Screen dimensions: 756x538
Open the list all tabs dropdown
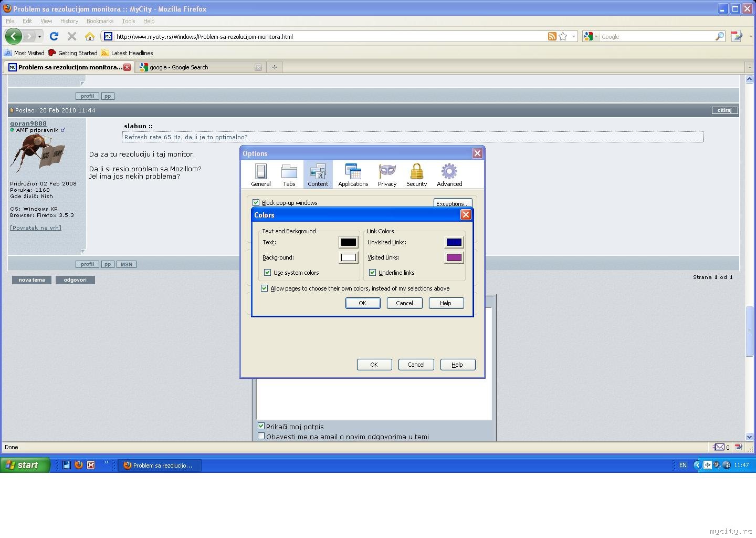pos(749,67)
